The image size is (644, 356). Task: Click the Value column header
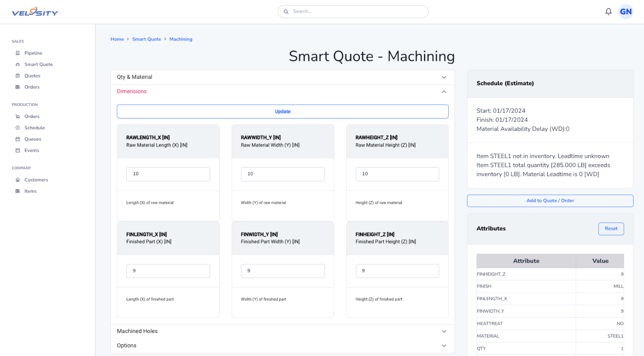(x=600, y=261)
